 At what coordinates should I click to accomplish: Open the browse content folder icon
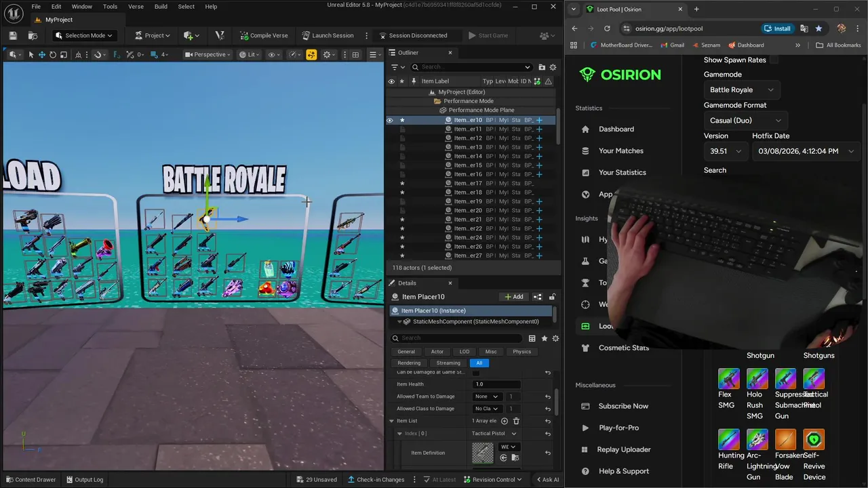pos(32,35)
